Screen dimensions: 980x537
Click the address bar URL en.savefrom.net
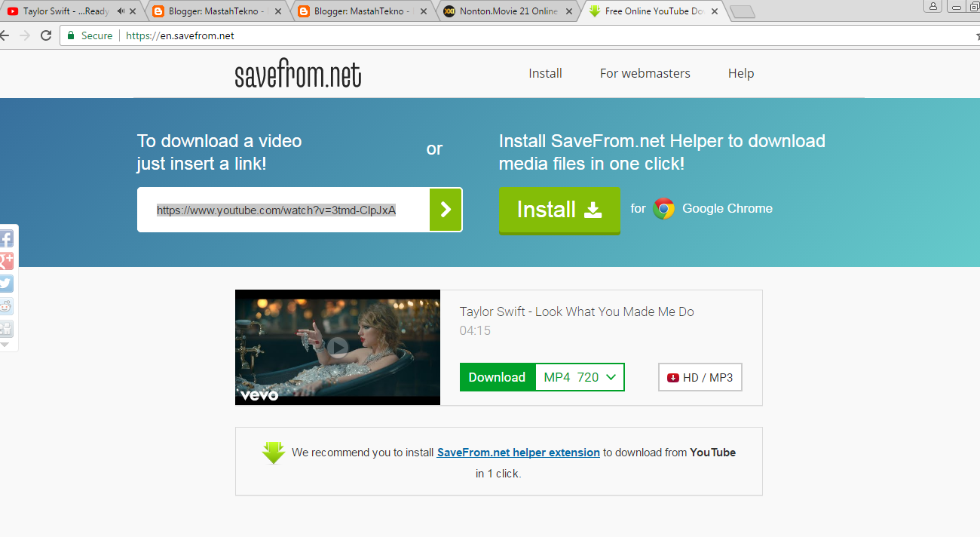tap(180, 35)
